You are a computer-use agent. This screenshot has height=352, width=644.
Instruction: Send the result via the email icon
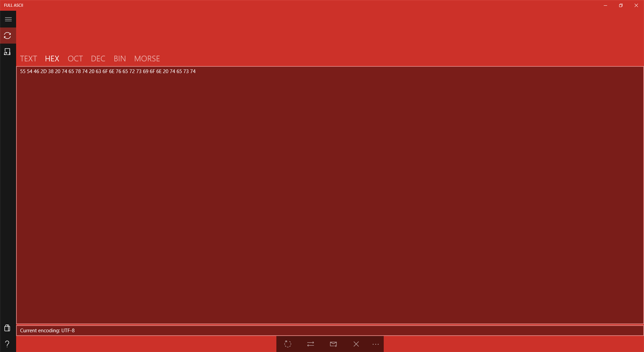tap(333, 344)
